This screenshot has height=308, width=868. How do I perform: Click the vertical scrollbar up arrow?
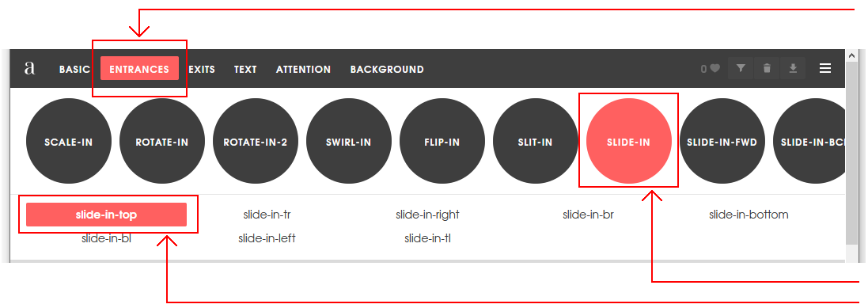(851, 55)
